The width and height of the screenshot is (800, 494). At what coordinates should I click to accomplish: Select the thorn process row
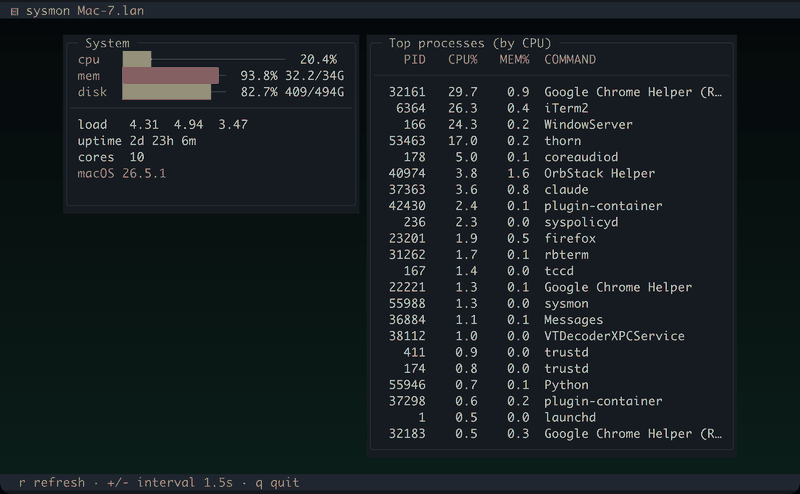(x=552, y=141)
